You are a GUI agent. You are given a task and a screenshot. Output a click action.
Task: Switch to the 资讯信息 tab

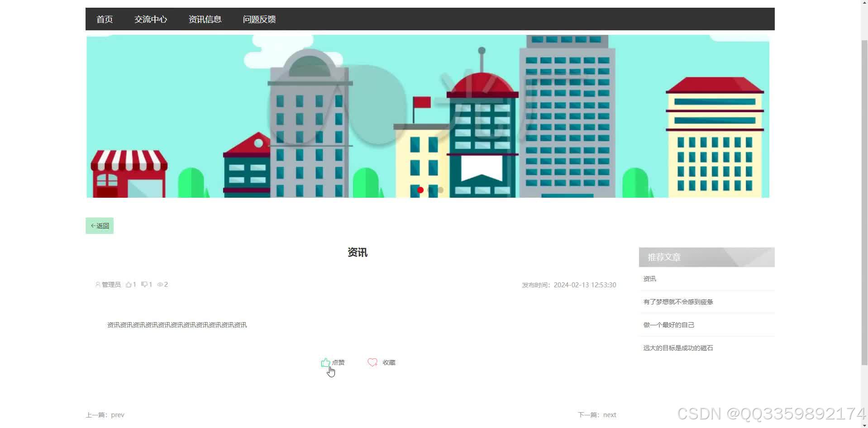(205, 19)
